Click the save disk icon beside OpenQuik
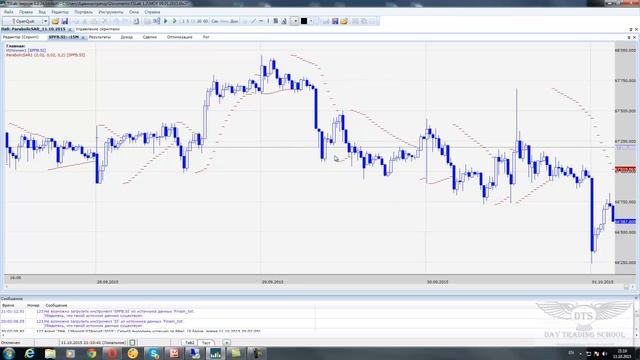 point(64,21)
